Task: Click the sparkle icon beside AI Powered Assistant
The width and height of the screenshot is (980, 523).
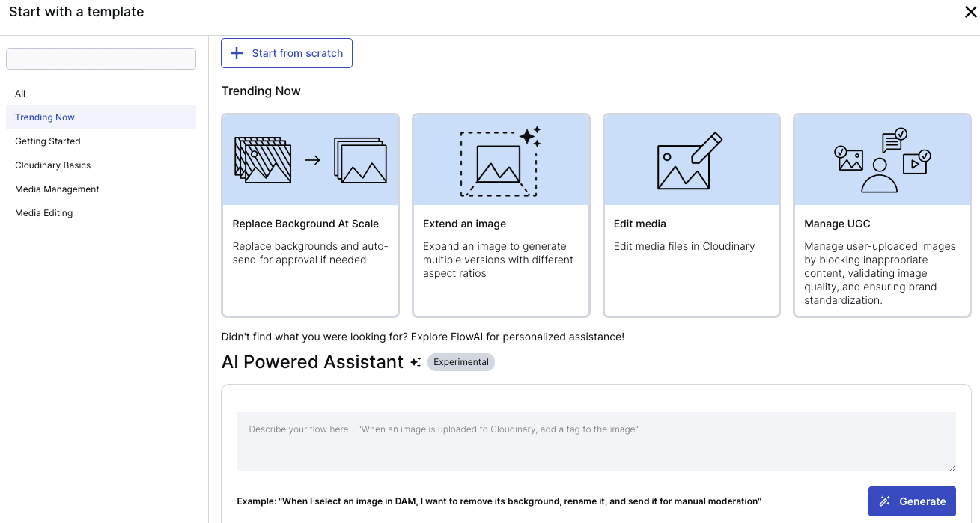Action: pos(416,362)
